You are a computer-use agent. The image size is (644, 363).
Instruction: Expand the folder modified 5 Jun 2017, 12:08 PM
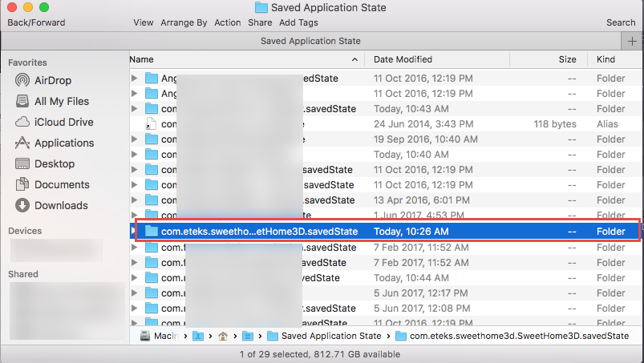tap(134, 308)
